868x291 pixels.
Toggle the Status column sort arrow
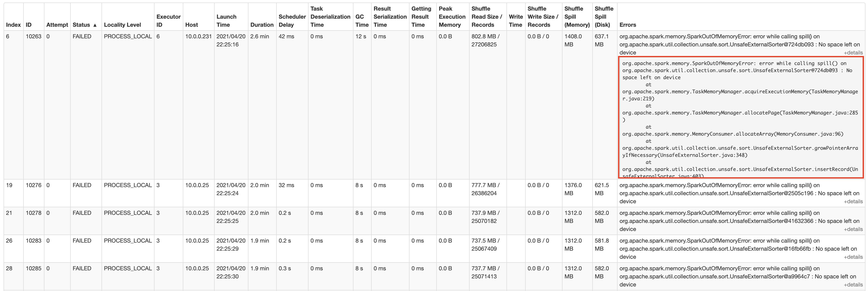pos(95,25)
